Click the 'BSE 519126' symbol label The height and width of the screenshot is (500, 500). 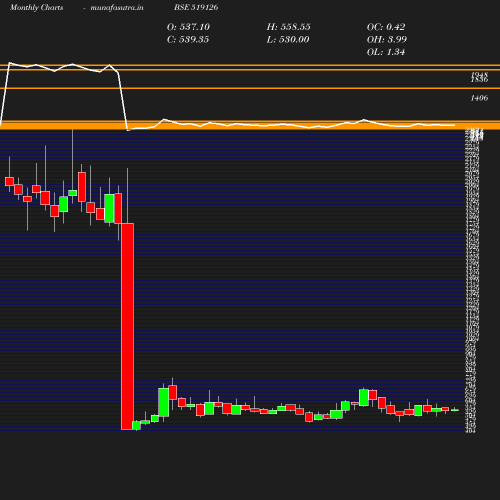(x=196, y=7)
